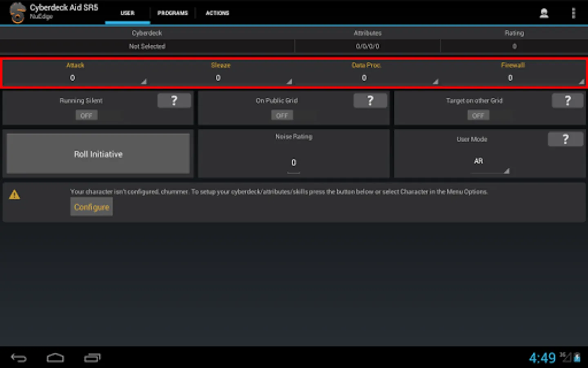The image size is (588, 368).
Task: Show help for On Public Grid
Action: pos(370,101)
